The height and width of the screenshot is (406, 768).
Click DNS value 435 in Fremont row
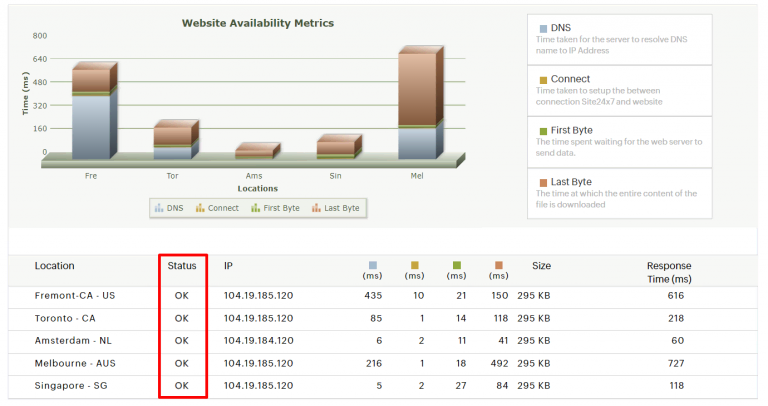point(373,296)
